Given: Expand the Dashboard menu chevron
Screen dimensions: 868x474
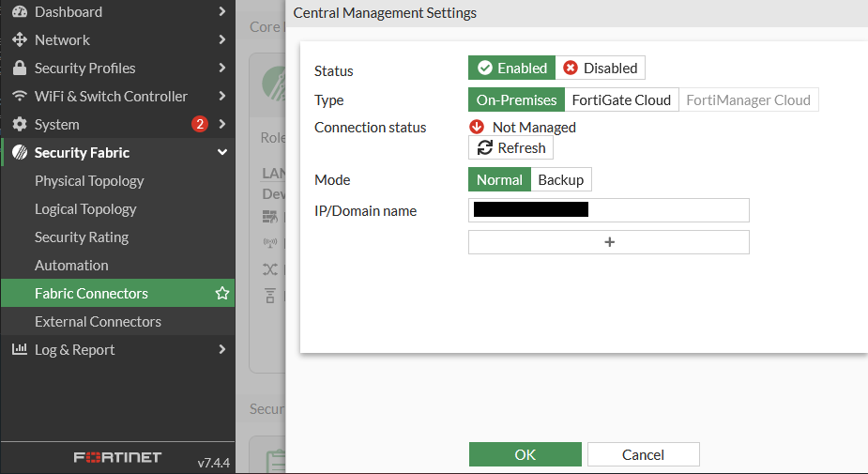Looking at the screenshot, I should coord(221,12).
